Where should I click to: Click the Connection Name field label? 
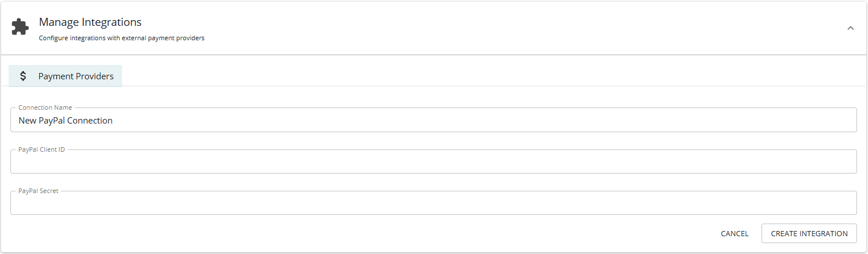tap(45, 107)
